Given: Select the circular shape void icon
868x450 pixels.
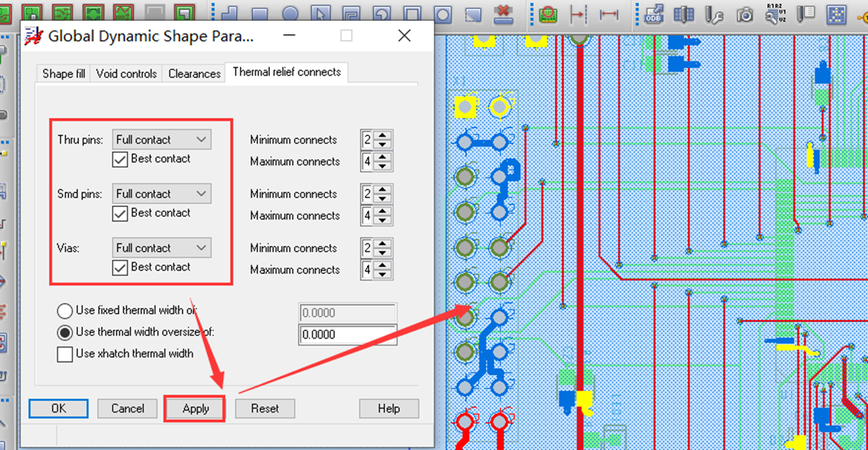Looking at the screenshot, I should 442,14.
